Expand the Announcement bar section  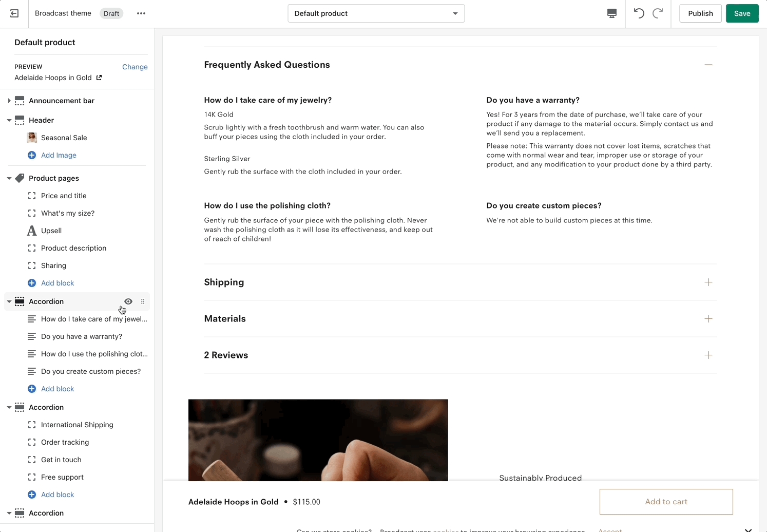tap(9, 101)
